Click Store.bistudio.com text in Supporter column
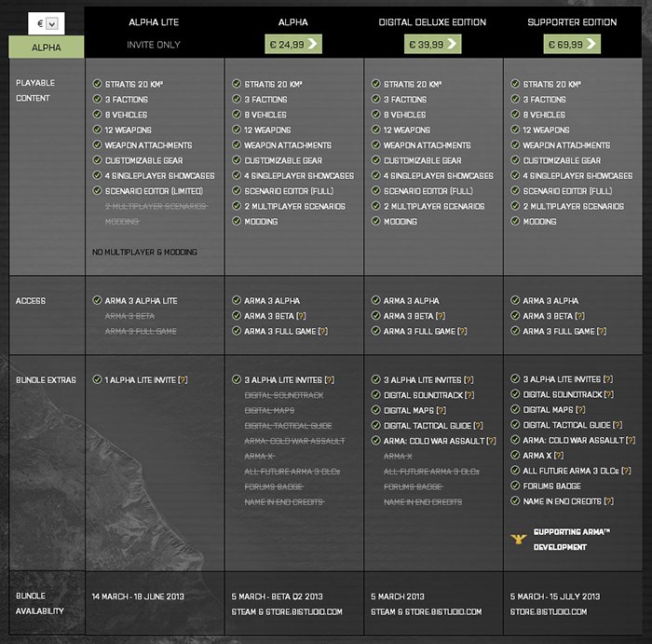The width and height of the screenshot is (652, 644). click(x=549, y=612)
